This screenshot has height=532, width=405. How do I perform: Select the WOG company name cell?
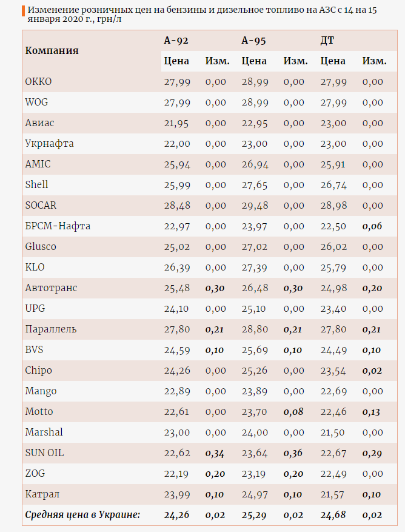click(x=36, y=102)
